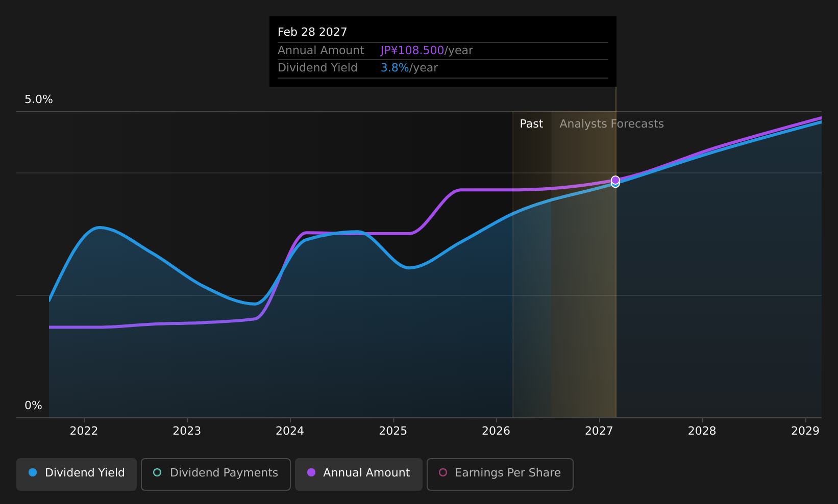Toggle the Earnings Per Share series

(500, 474)
